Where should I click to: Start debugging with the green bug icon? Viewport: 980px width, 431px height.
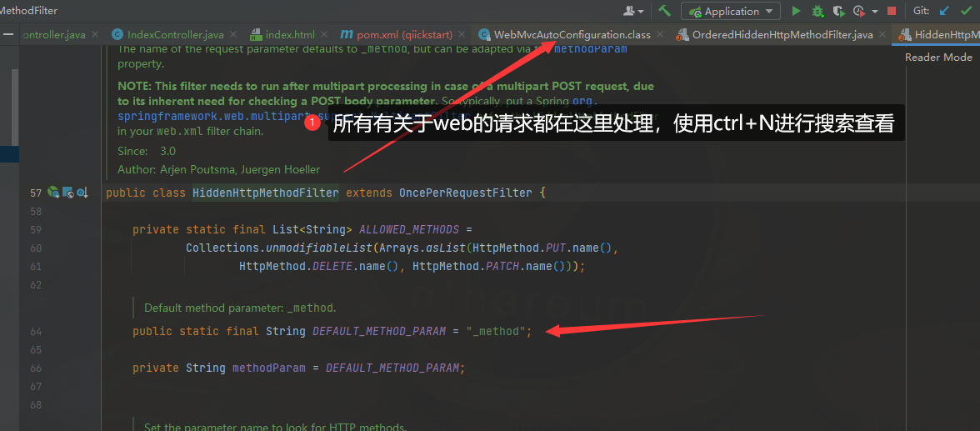pos(817,11)
